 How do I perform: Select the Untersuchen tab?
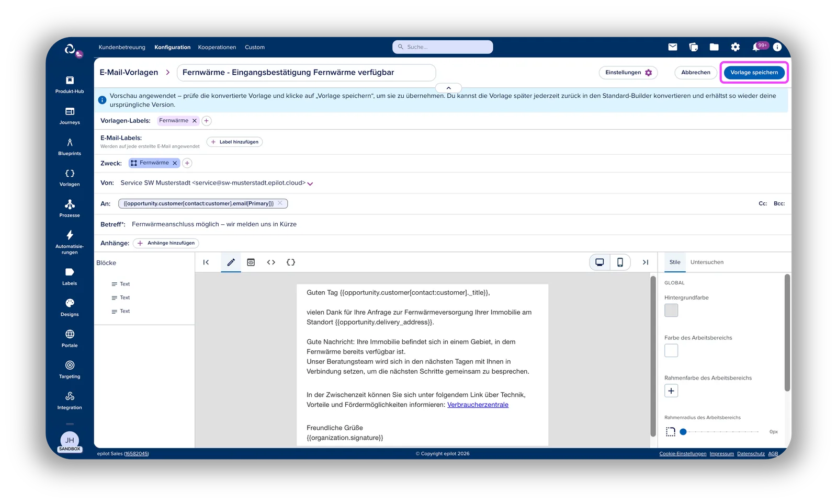(707, 262)
